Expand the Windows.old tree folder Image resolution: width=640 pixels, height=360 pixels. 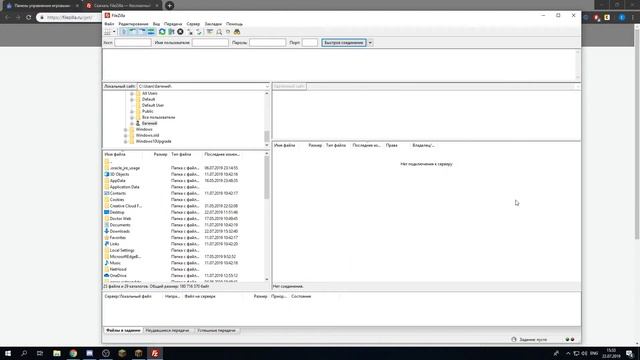126,136
